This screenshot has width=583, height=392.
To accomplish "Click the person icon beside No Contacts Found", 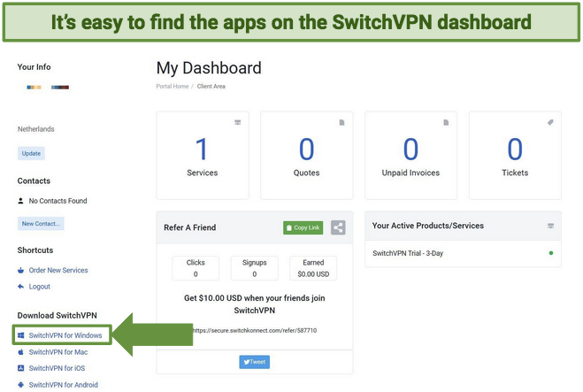I will click(x=21, y=201).
